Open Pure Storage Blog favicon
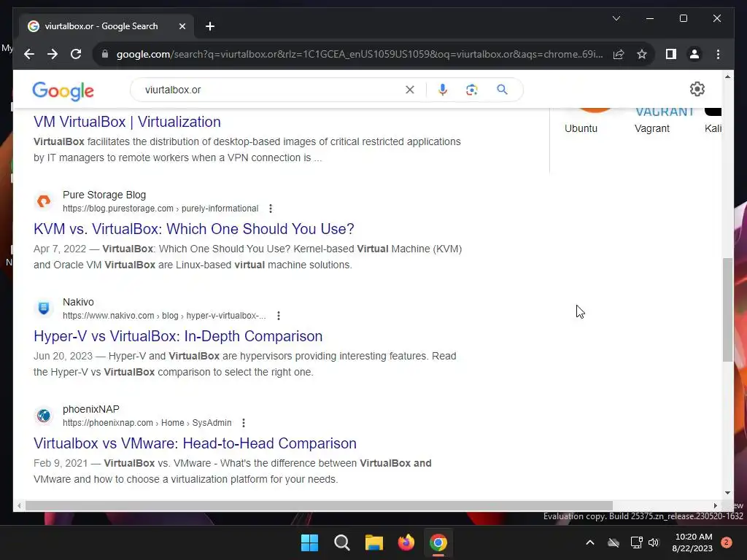The width and height of the screenshot is (747, 560). coord(44,201)
